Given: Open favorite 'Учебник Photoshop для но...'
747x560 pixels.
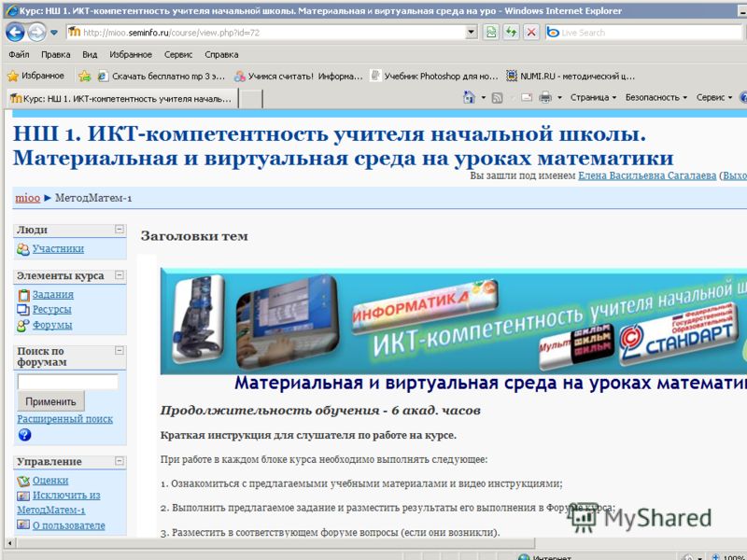Looking at the screenshot, I should click(434, 77).
